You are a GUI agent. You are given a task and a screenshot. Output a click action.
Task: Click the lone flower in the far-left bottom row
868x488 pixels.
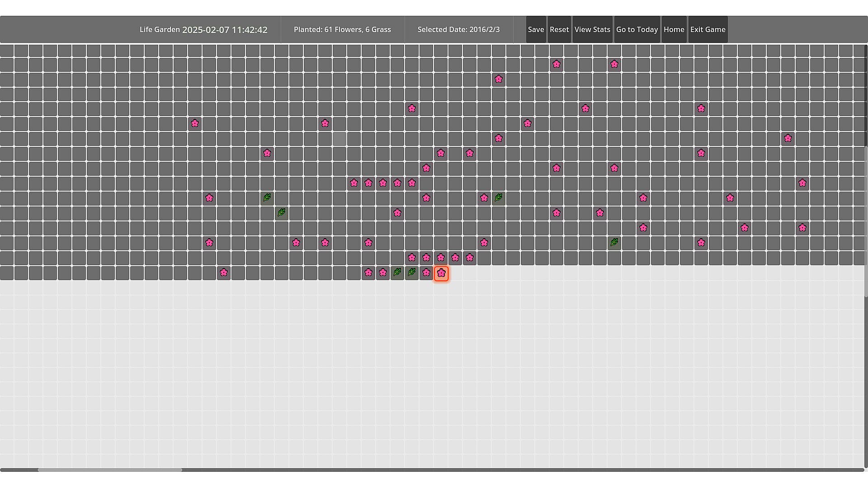224,273
